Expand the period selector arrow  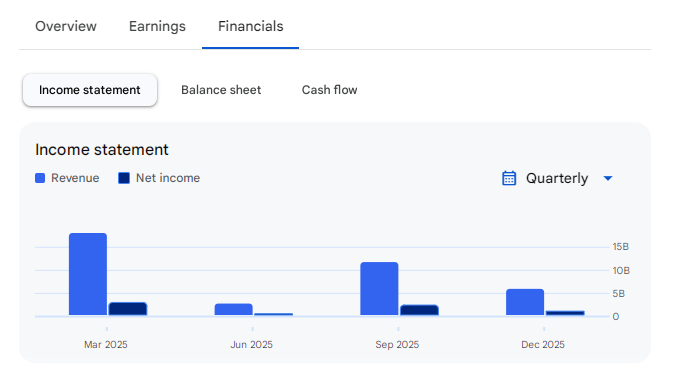tap(608, 178)
